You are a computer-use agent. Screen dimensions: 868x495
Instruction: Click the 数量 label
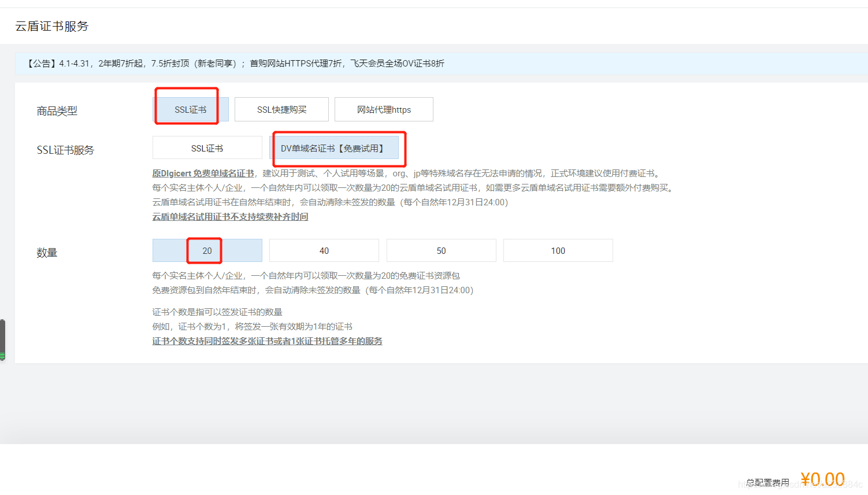pyautogui.click(x=47, y=253)
